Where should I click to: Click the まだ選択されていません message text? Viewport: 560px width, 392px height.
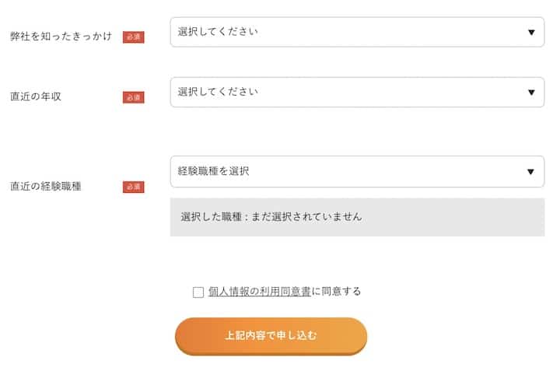pyautogui.click(x=306, y=217)
